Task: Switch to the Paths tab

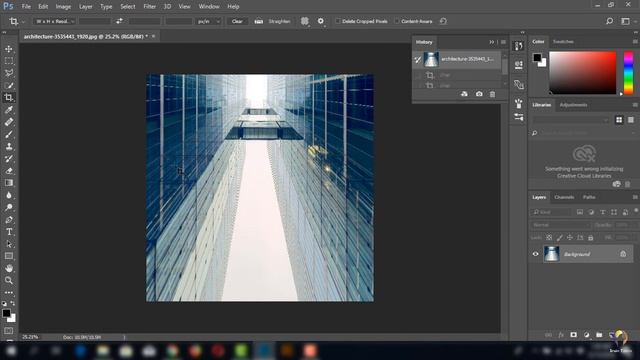Action: coord(589,197)
